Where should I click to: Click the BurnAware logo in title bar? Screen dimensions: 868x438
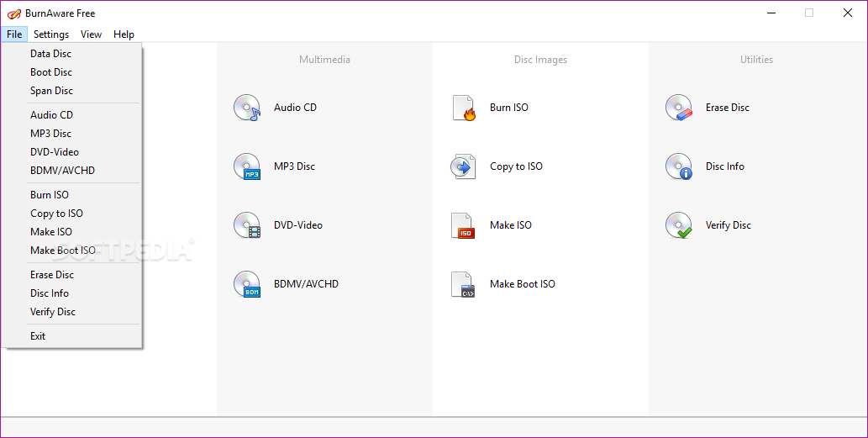tap(13, 13)
